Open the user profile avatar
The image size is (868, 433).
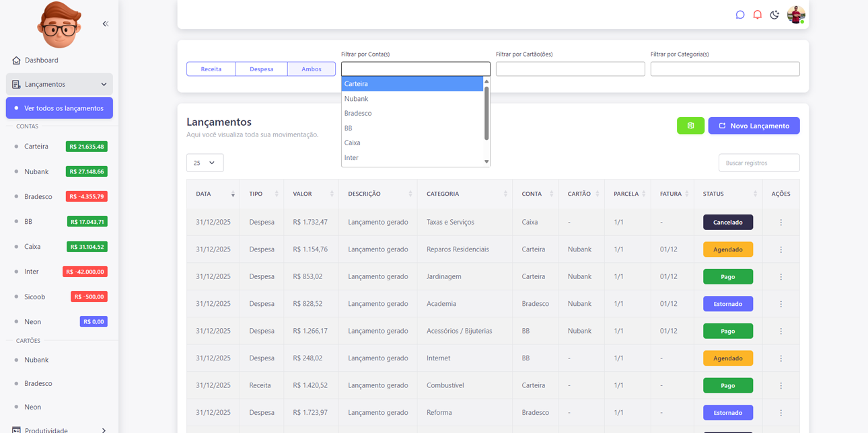(x=796, y=15)
